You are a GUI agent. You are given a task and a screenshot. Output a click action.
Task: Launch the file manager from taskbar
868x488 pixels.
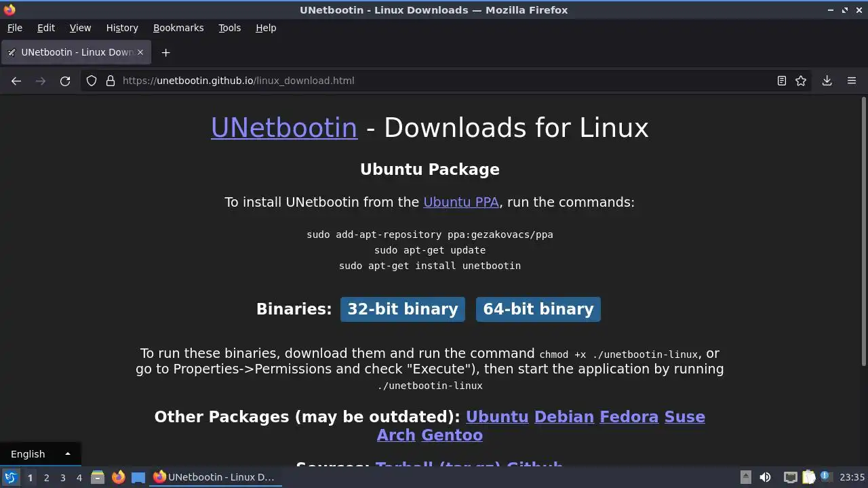click(98, 477)
